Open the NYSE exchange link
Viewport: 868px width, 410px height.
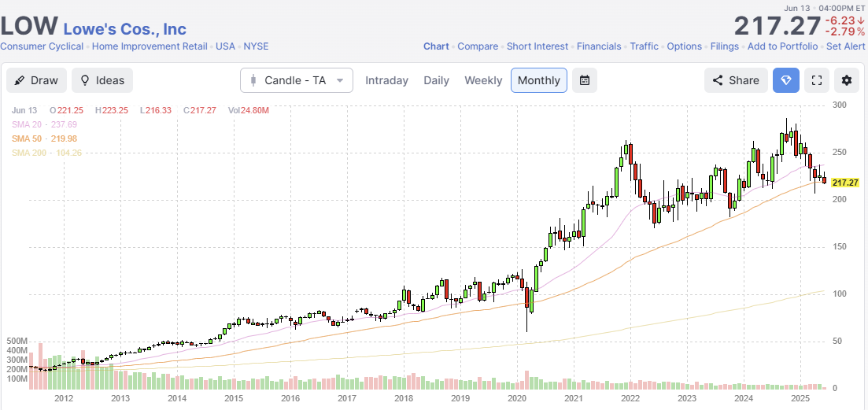tap(257, 46)
